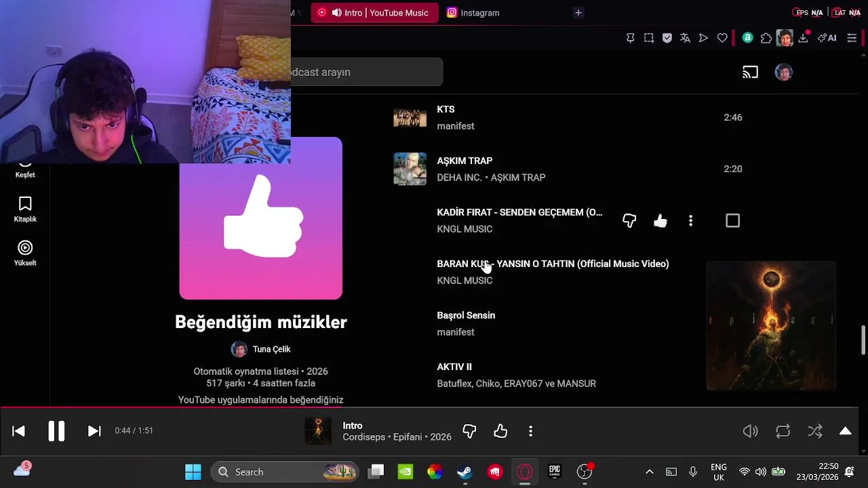Image resolution: width=868 pixels, height=488 pixels.
Task: Click the translate page icon
Action: [685, 38]
